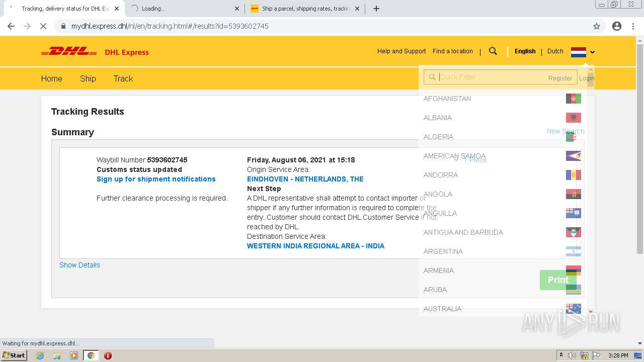
Task: Expand Show Details for the shipment
Action: (79, 265)
